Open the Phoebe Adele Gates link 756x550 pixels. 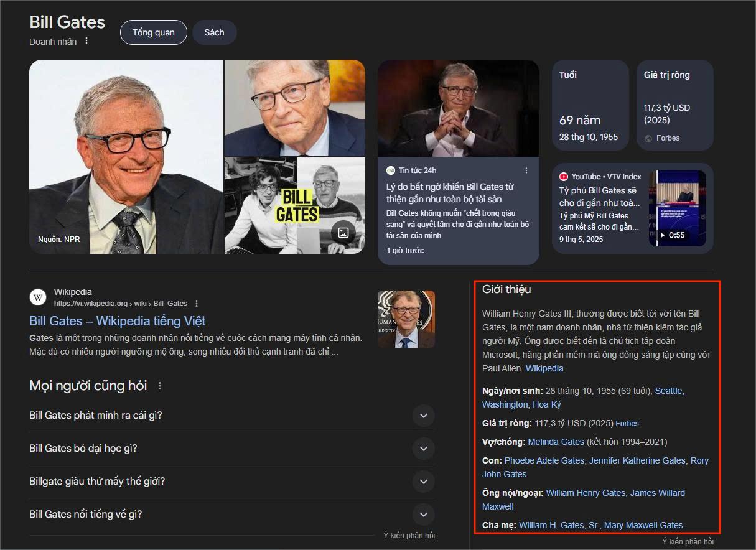coord(544,460)
